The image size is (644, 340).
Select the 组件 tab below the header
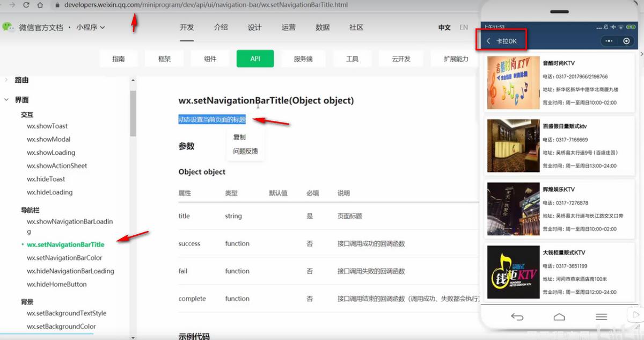click(209, 59)
